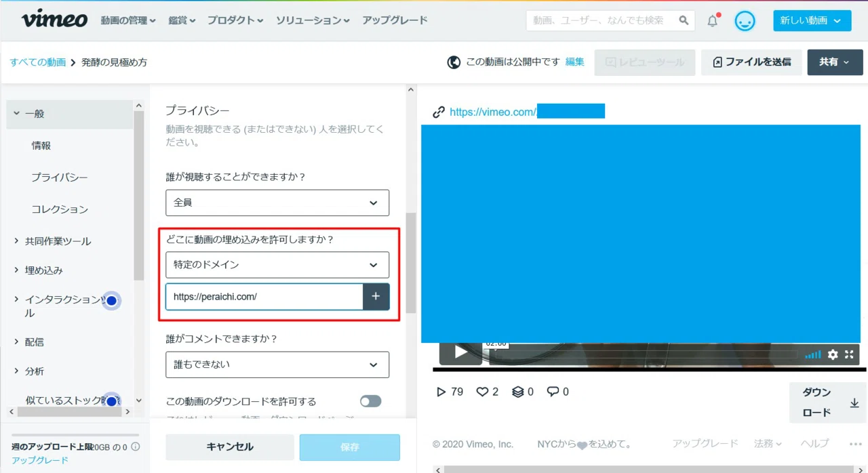Screen dimensions: 868x473
Task: Play the video
Action: 460,352
